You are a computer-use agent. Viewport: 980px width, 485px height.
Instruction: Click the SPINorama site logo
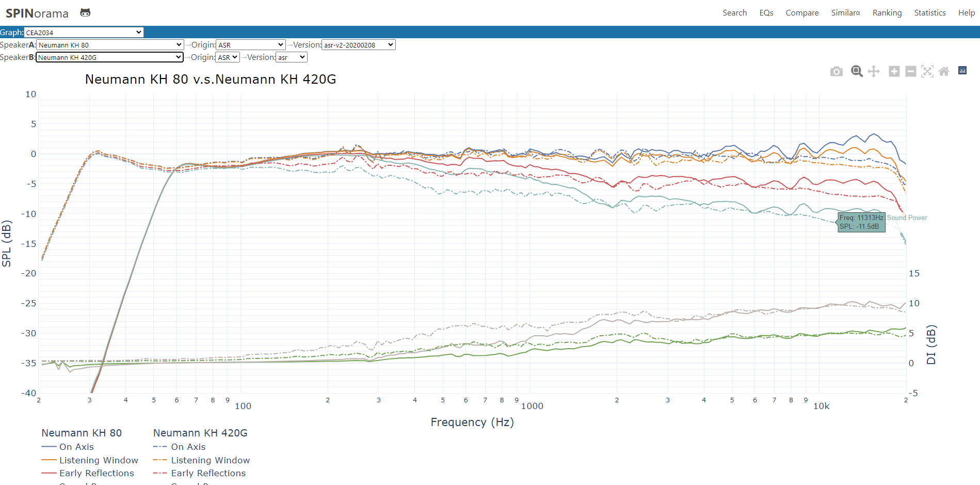(37, 13)
